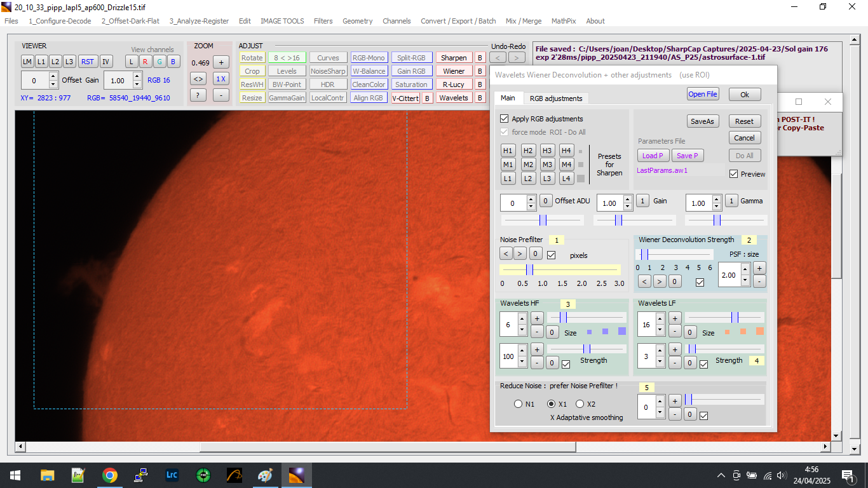Screen dimensions: 868x488
Task: Reset Offset ADU with its 0 button
Action: coord(546,201)
